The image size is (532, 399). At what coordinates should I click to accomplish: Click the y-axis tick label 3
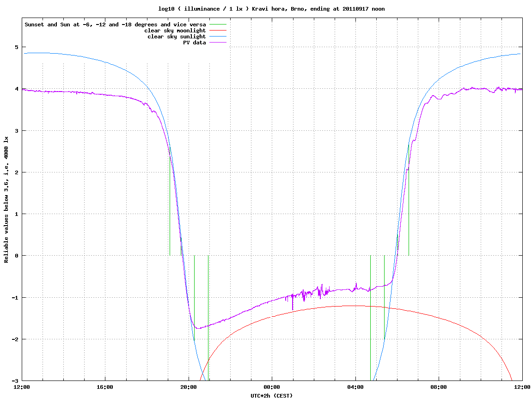pyautogui.click(x=17, y=131)
